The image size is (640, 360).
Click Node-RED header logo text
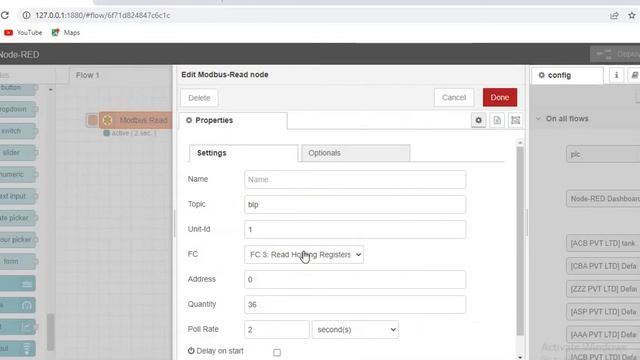[x=19, y=55]
